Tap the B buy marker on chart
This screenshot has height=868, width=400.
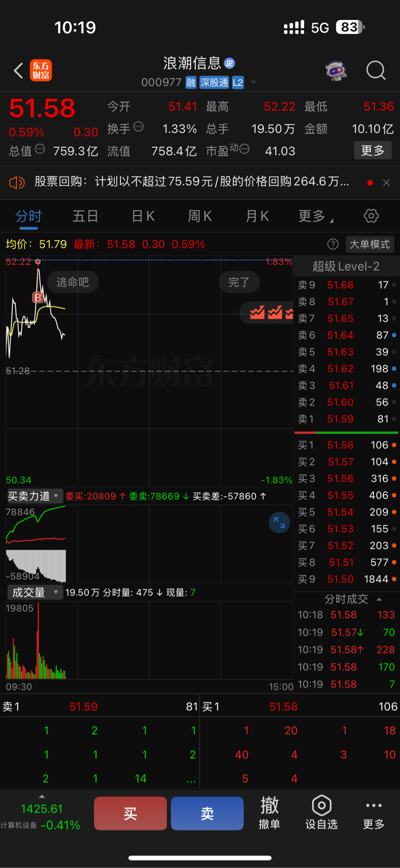pyautogui.click(x=37, y=298)
